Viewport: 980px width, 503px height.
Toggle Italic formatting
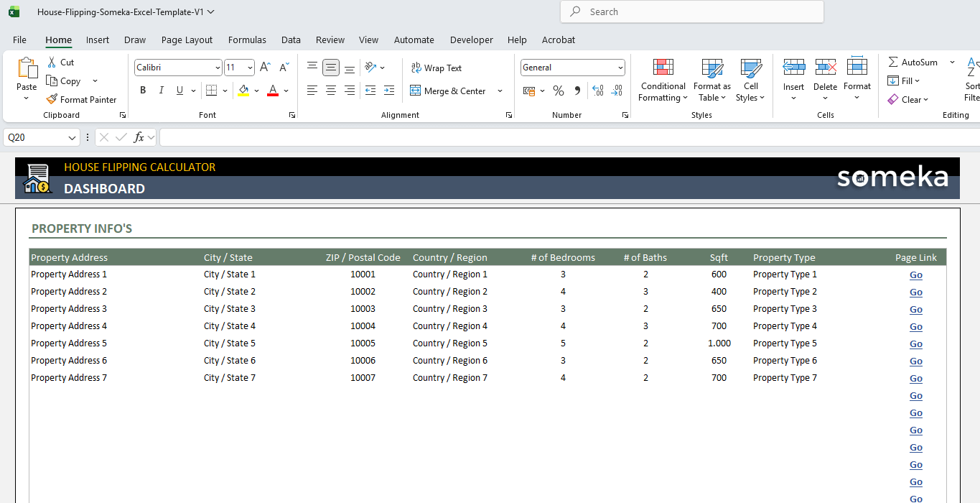pos(162,91)
